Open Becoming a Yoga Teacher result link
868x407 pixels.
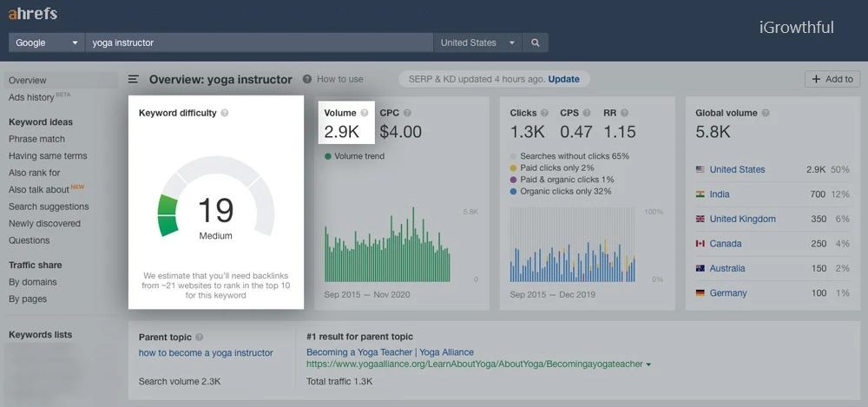click(391, 352)
